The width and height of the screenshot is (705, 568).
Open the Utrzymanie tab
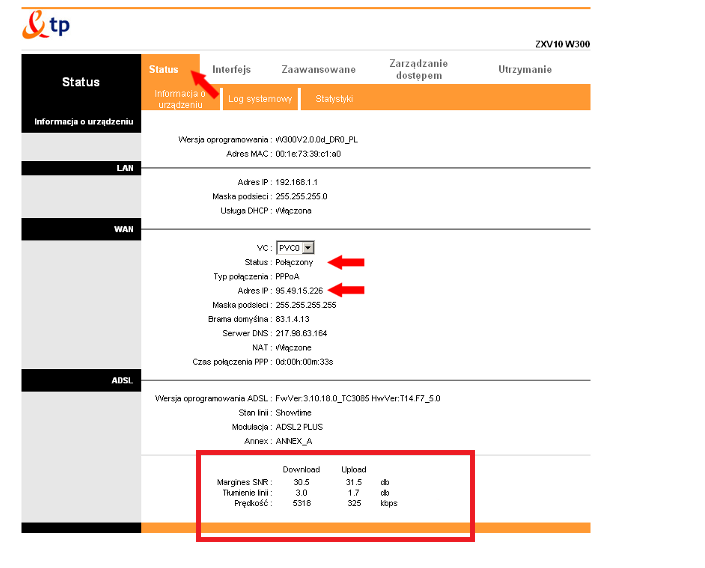[x=525, y=69]
